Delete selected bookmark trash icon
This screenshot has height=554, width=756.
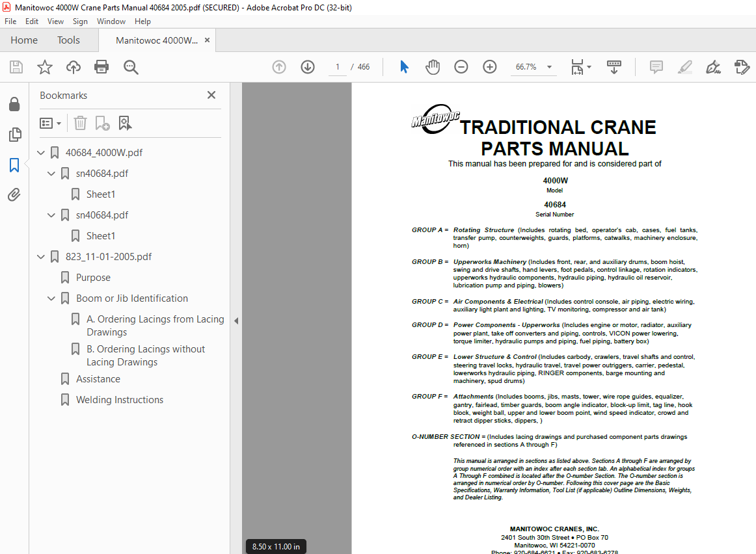click(80, 124)
